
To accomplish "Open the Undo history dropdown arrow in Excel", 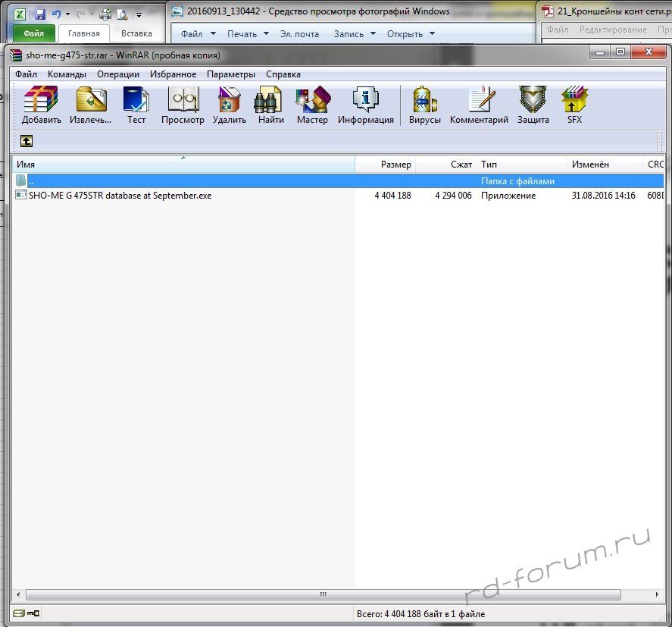I will click(67, 14).
